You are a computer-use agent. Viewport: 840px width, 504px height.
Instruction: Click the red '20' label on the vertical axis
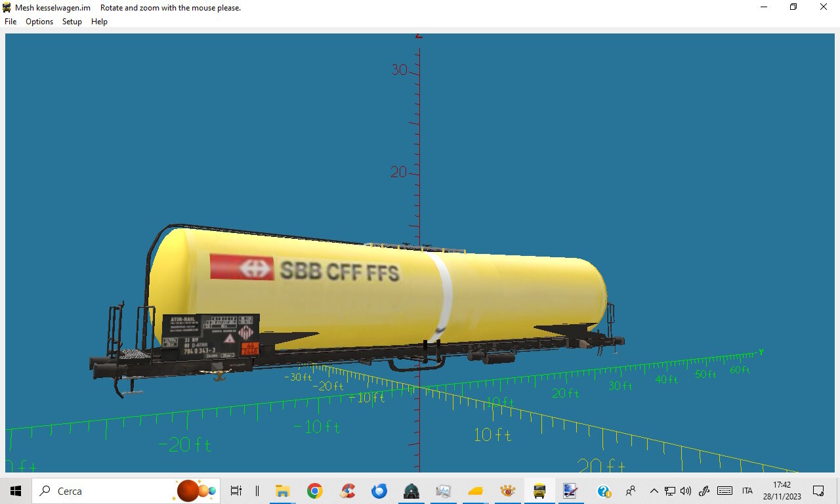point(399,172)
